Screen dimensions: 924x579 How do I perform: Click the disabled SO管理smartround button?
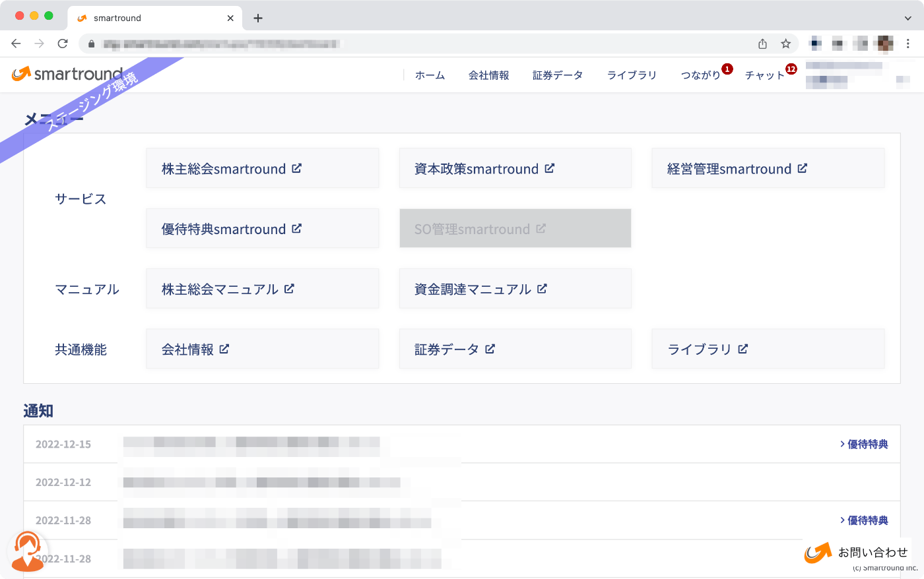515,228
